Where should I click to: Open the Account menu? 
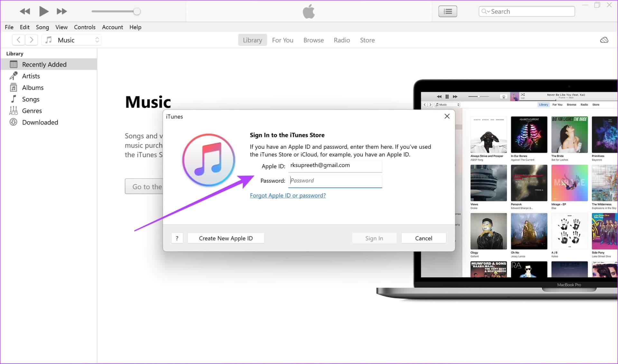point(112,27)
